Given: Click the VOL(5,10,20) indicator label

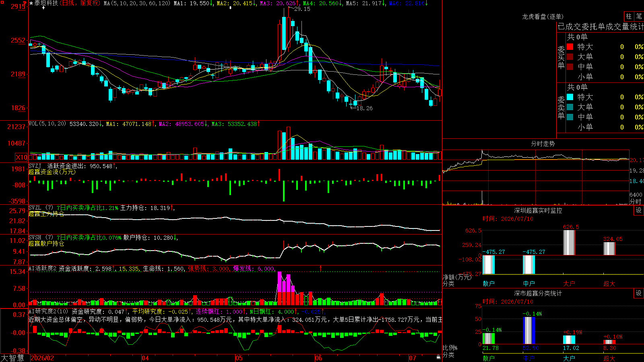Looking at the screenshot, I should click(x=47, y=123).
